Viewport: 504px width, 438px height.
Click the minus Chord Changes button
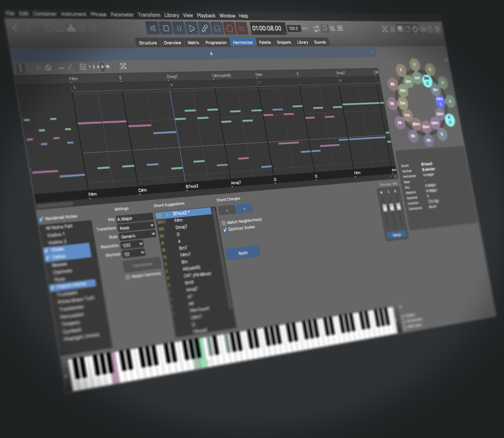click(244, 209)
